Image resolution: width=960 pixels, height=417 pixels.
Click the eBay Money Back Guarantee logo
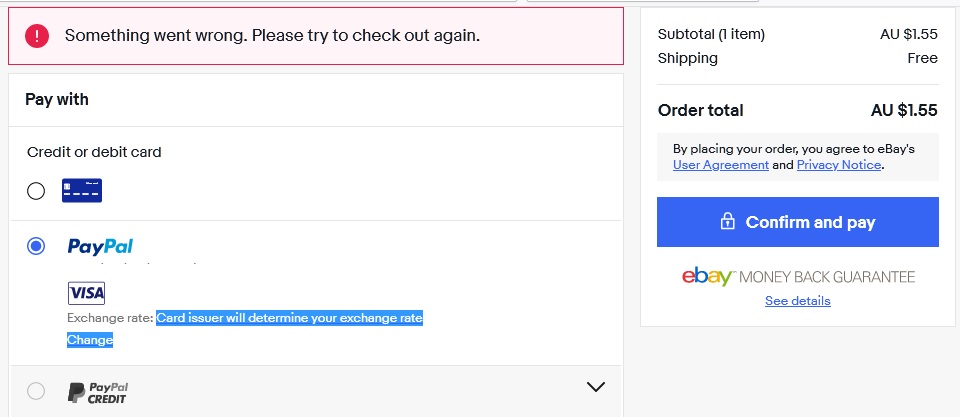point(798,277)
